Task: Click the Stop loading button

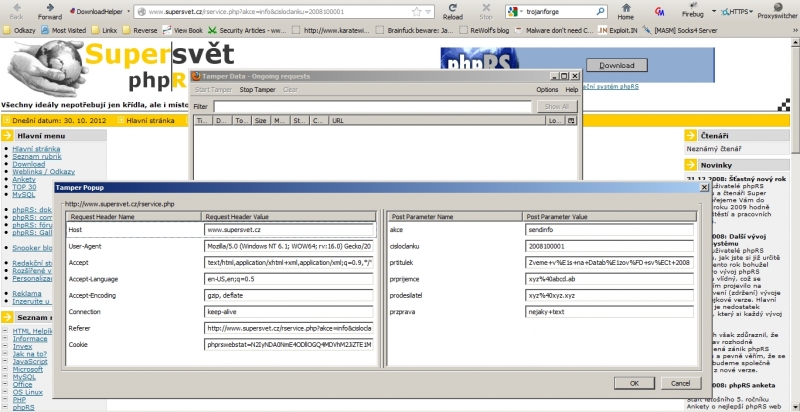Action: (x=486, y=11)
